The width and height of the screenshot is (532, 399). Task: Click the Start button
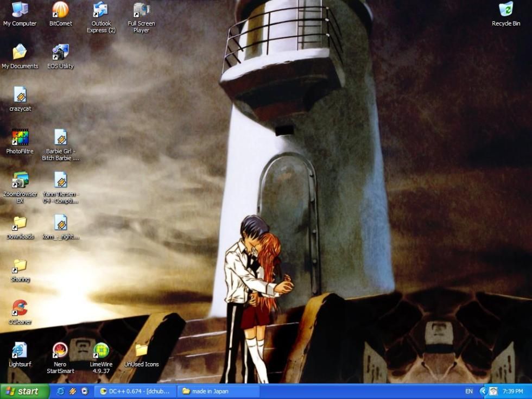[x=24, y=391]
